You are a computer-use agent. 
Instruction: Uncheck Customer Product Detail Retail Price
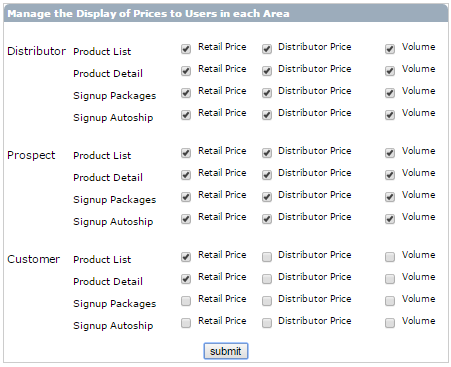click(x=186, y=279)
